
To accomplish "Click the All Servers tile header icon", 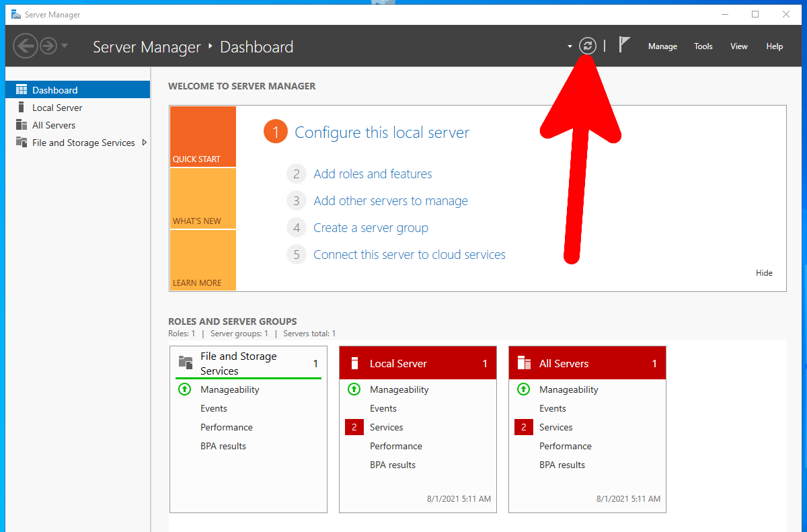I will click(x=524, y=363).
